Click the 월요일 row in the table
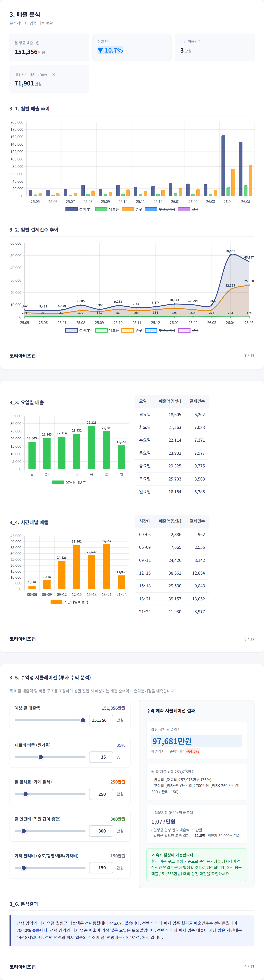The image size is (264, 980). (x=172, y=415)
